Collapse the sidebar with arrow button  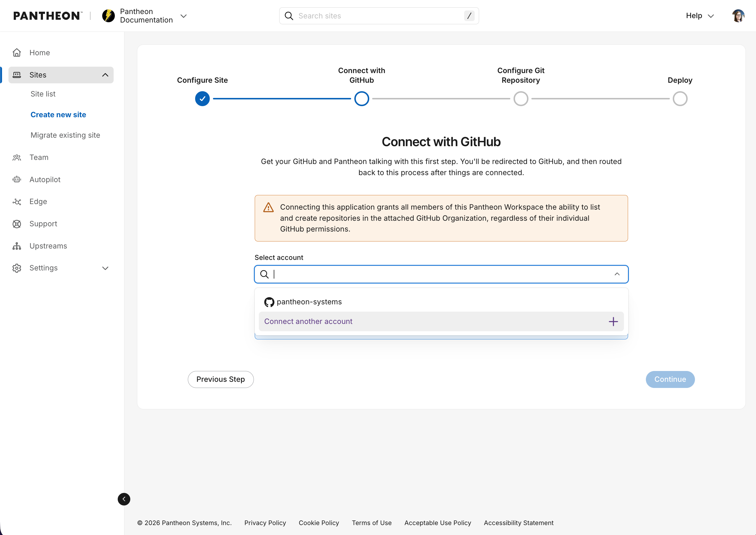pos(124,499)
